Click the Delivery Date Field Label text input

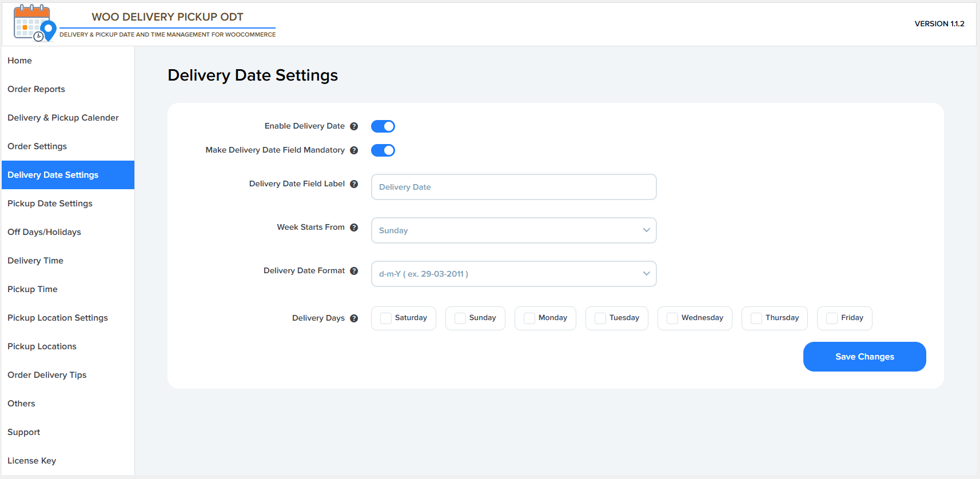(513, 187)
